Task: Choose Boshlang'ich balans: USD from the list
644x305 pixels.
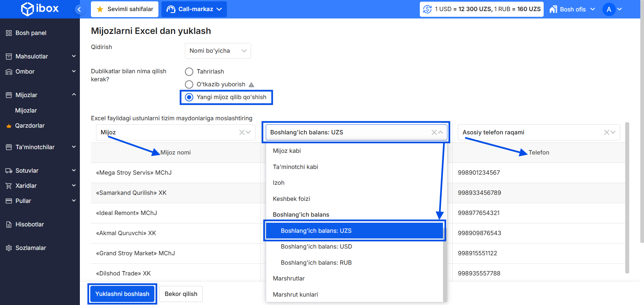Action: (316, 247)
